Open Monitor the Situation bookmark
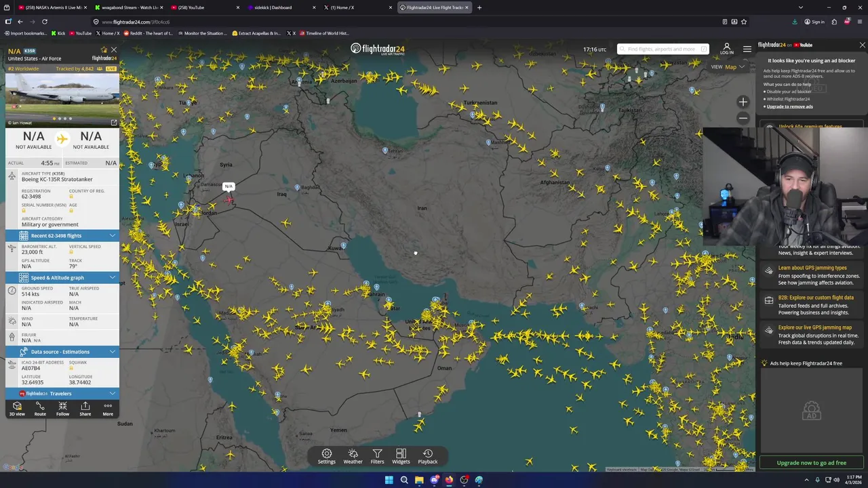The height and width of the screenshot is (488, 868). [202, 33]
